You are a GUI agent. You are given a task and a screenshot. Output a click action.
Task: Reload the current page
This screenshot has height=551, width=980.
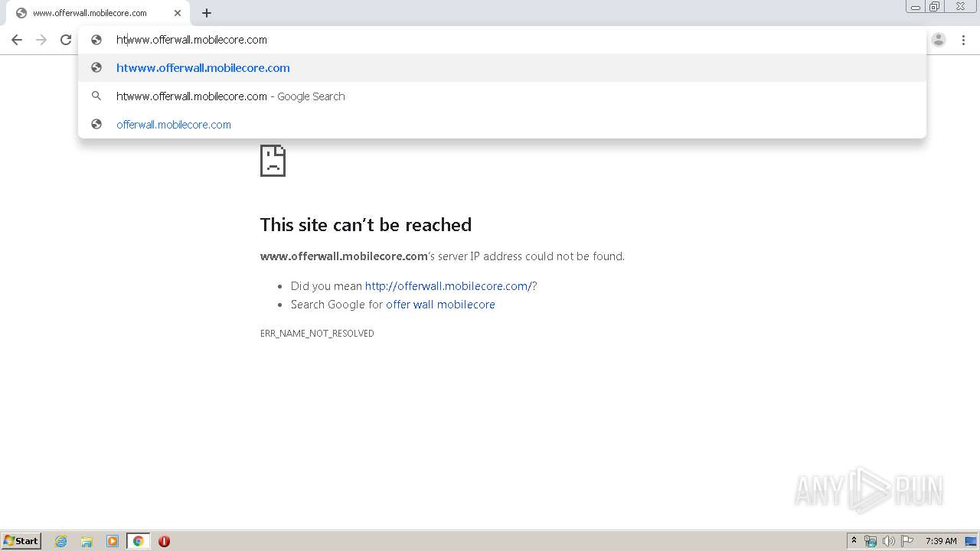coord(66,40)
